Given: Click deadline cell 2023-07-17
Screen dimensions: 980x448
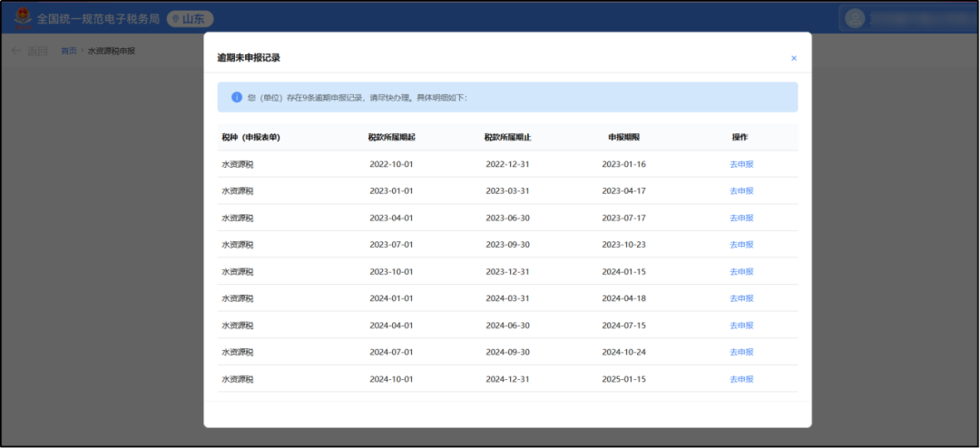Looking at the screenshot, I should tap(623, 218).
